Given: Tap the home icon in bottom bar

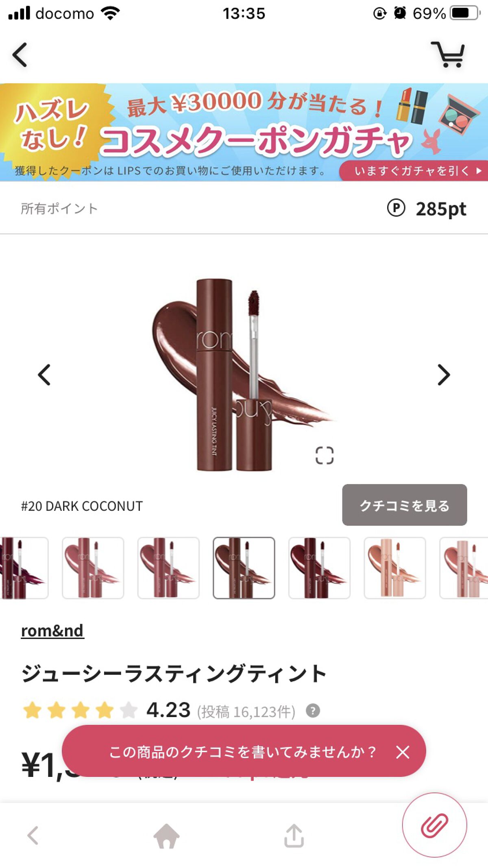Looking at the screenshot, I should click(166, 835).
